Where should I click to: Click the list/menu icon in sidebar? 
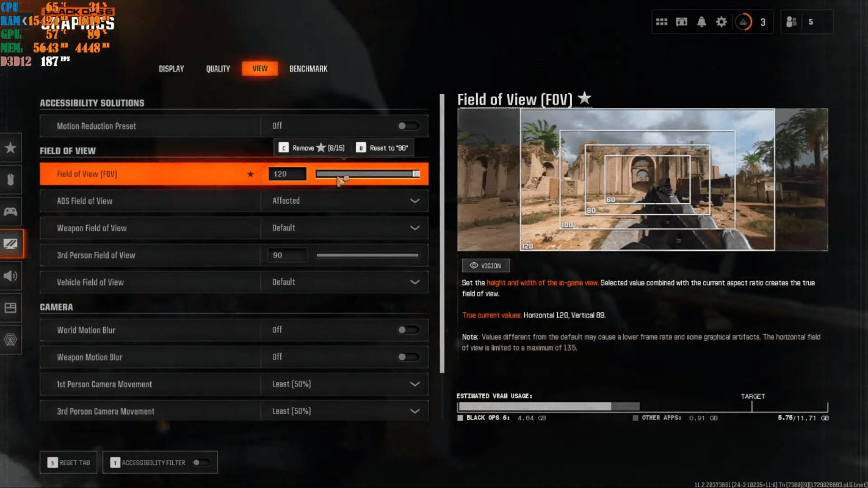(11, 307)
